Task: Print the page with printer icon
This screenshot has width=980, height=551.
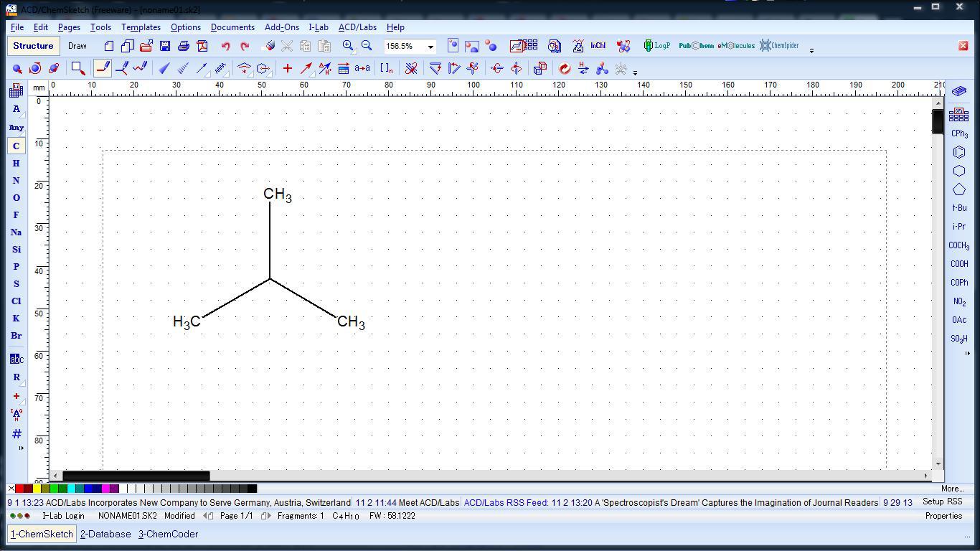Action: (184, 46)
